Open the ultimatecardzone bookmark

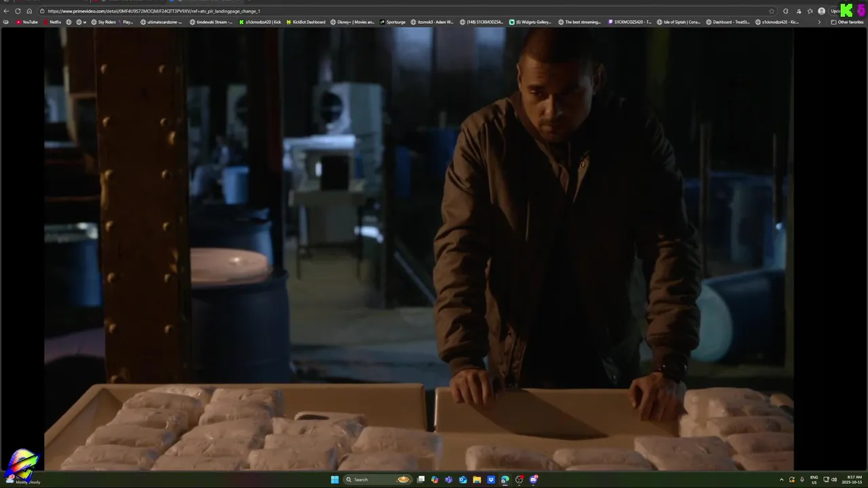pos(161,22)
